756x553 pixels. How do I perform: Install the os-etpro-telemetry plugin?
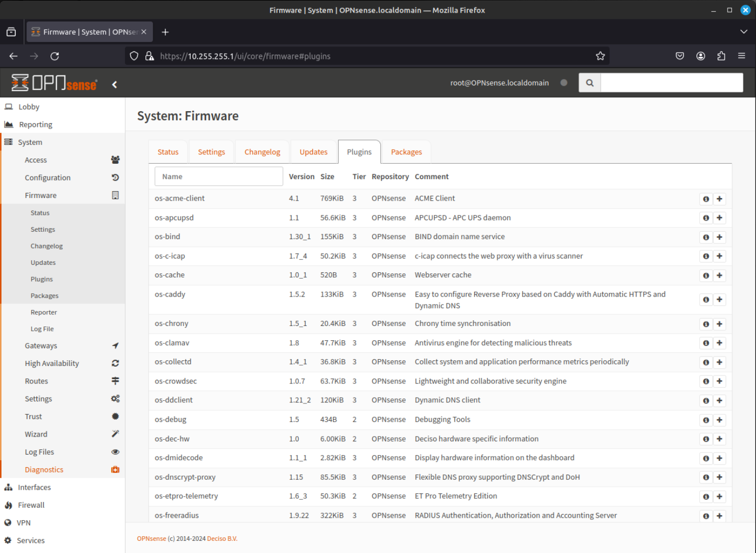point(719,497)
